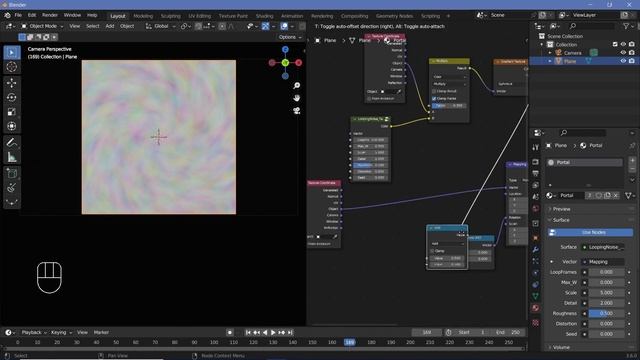
Task: Adjust the Roughness value slider
Action: [x=606, y=313]
